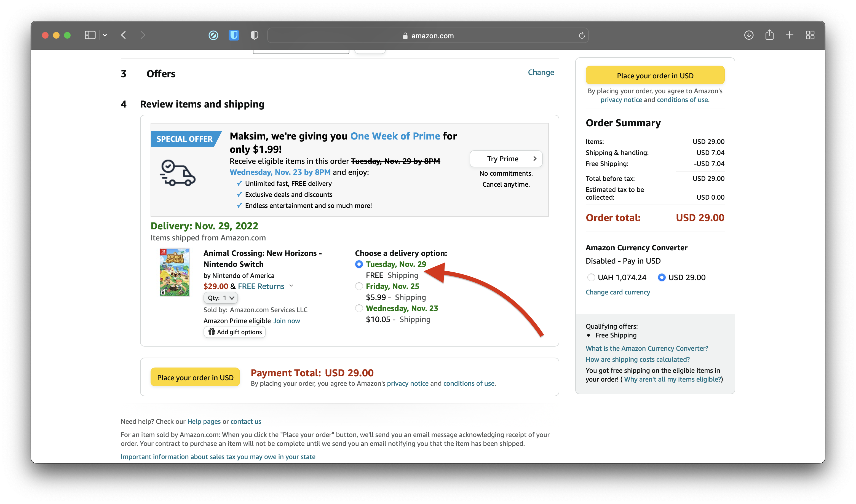Select Friday, Nov. 25 delivery option

pos(359,286)
